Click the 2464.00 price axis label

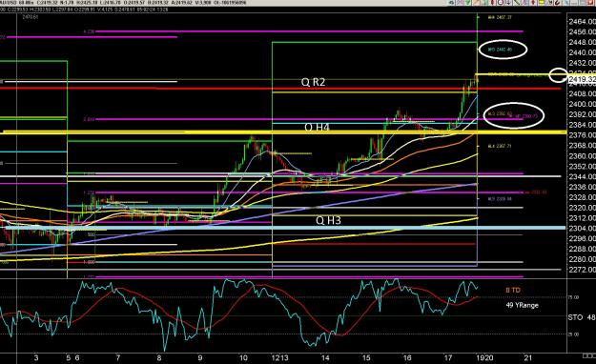582,22
